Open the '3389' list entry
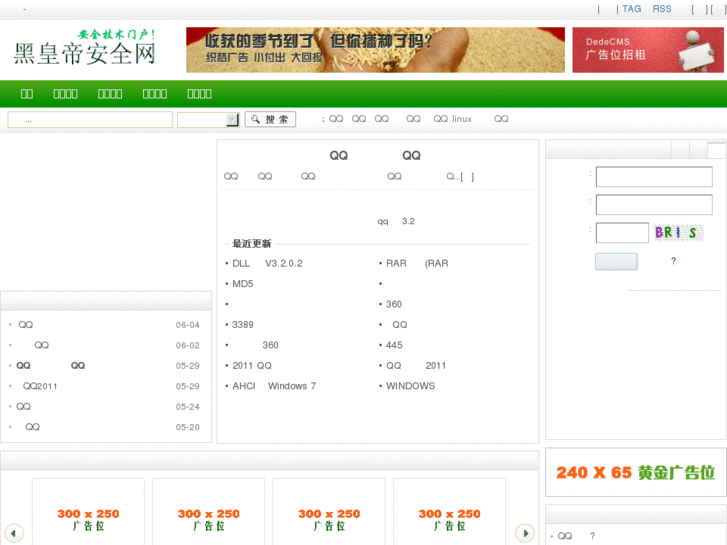The height and width of the screenshot is (545, 727). [242, 325]
